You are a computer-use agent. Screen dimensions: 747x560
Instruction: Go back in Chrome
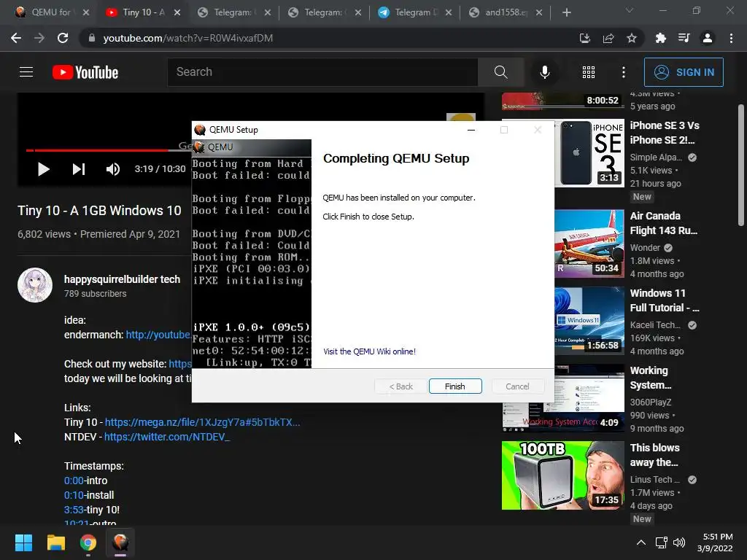[16, 38]
